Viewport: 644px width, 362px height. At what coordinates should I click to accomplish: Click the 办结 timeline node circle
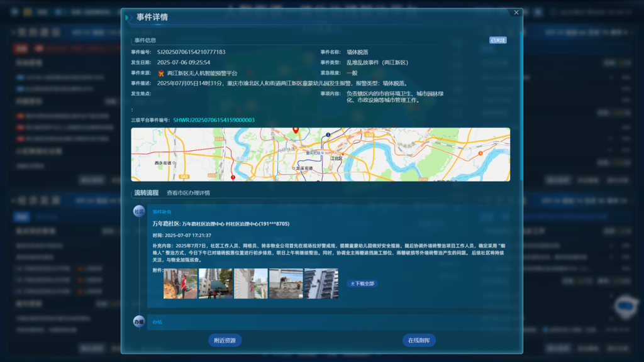click(x=139, y=322)
